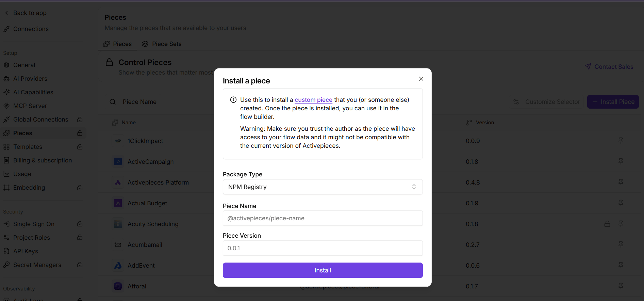644x301 pixels.
Task: Click the Actual Budget piece logo
Action: coord(118,203)
